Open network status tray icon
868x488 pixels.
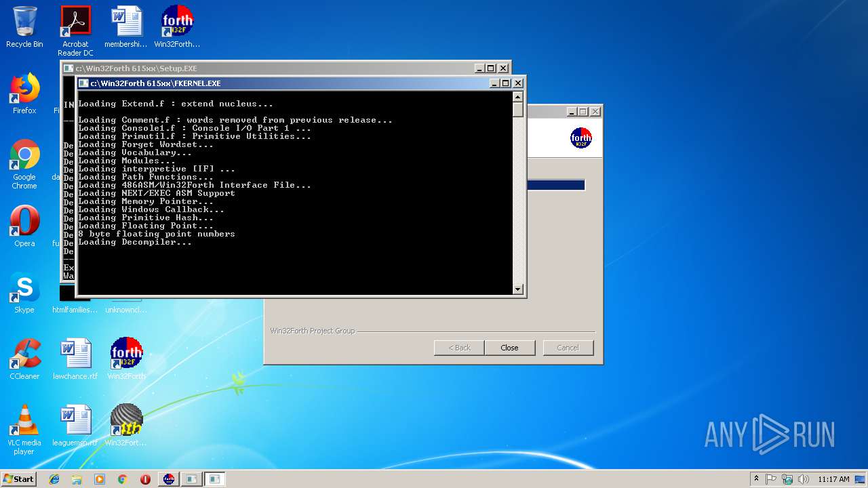click(787, 479)
